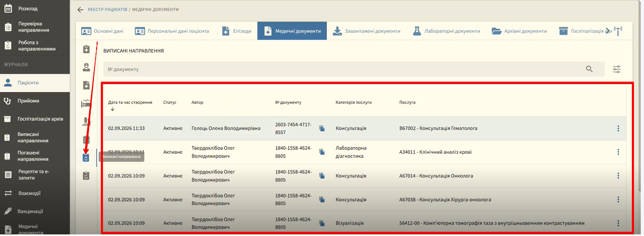Image resolution: width=644 pixels, height=236 pixels.
Task: Open actions menu for Консультація Гематолога row
Action: pos(618,129)
